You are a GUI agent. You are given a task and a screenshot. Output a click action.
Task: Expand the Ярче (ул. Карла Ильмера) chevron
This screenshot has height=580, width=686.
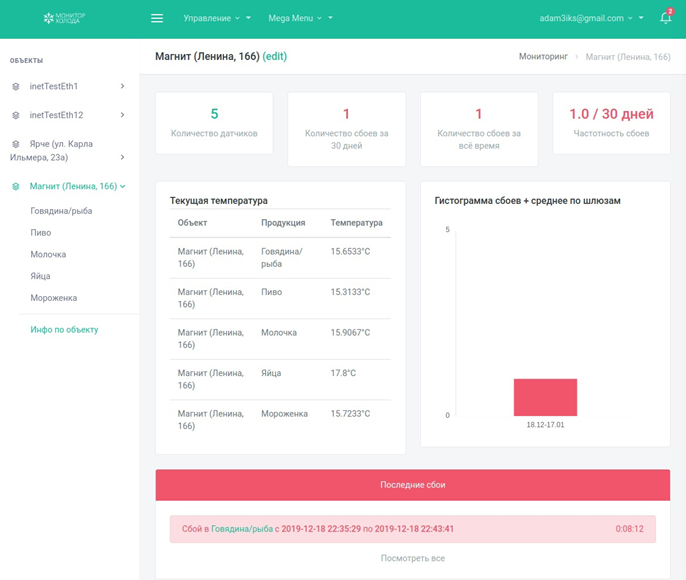[x=122, y=157]
